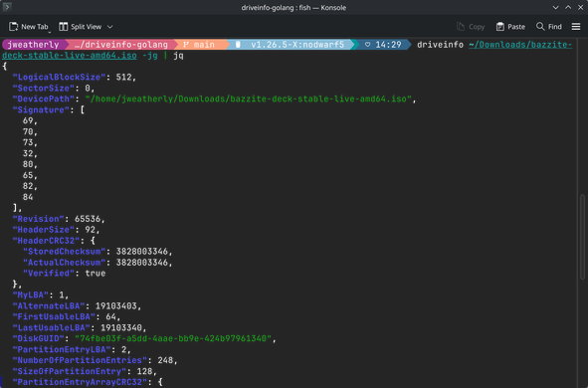The image size is (588, 388).
Task: Click the bazzite ISO path argument link
Action: coord(520,45)
